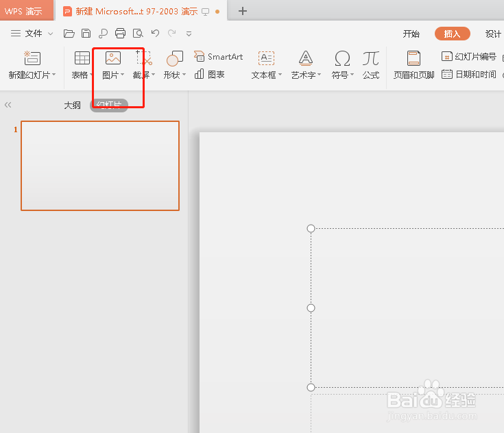Click the presentation mode monitor icon on document tab
The width and height of the screenshot is (504, 433).
click(206, 12)
